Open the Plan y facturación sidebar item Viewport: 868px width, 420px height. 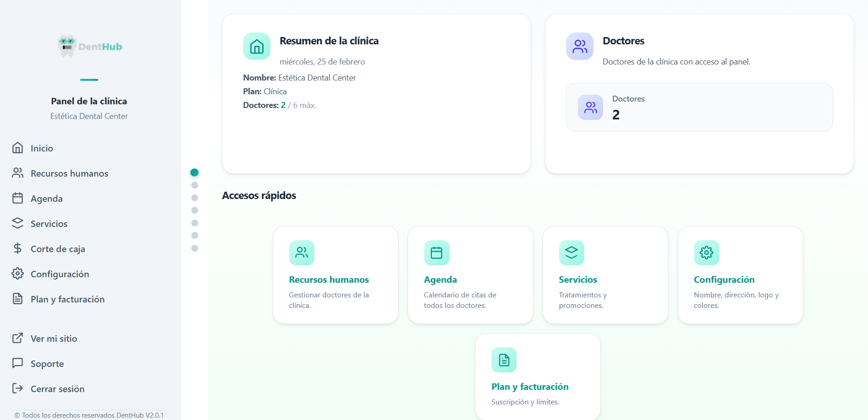point(67,299)
